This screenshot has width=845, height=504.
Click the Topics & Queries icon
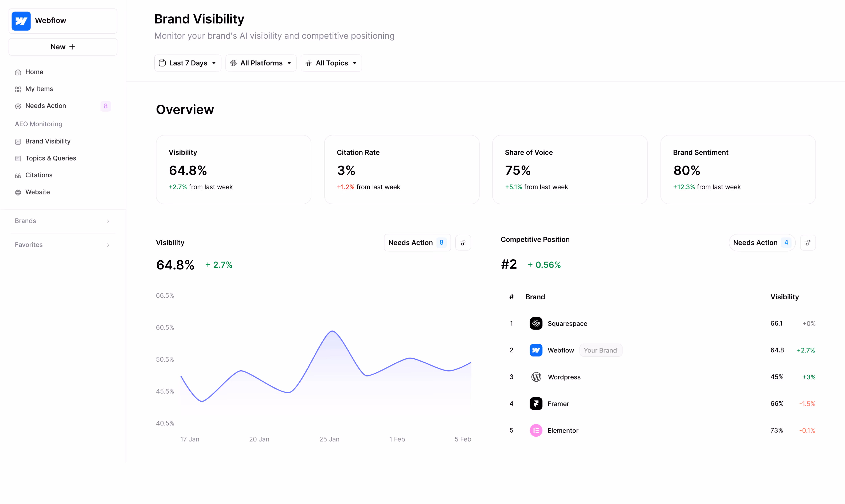tap(18, 159)
